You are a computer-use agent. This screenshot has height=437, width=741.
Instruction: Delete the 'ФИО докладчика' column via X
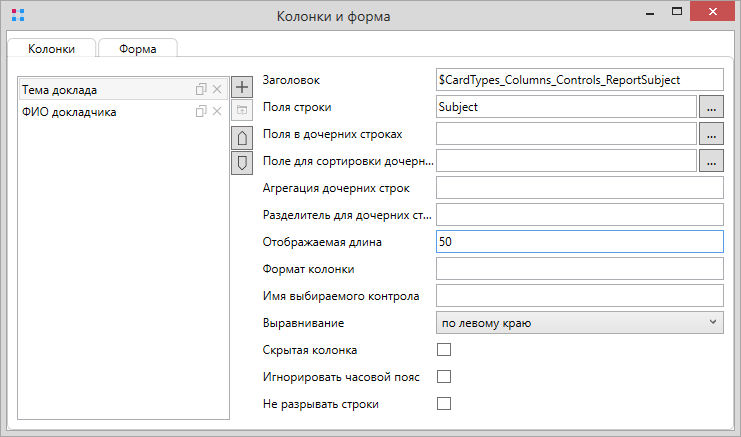click(x=217, y=111)
